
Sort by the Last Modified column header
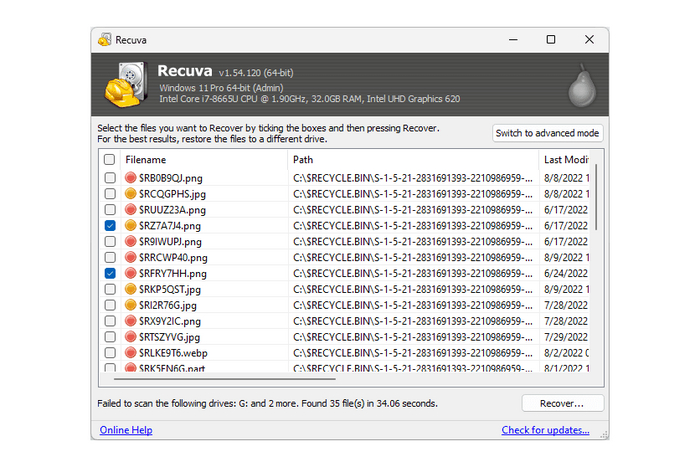[x=565, y=160]
